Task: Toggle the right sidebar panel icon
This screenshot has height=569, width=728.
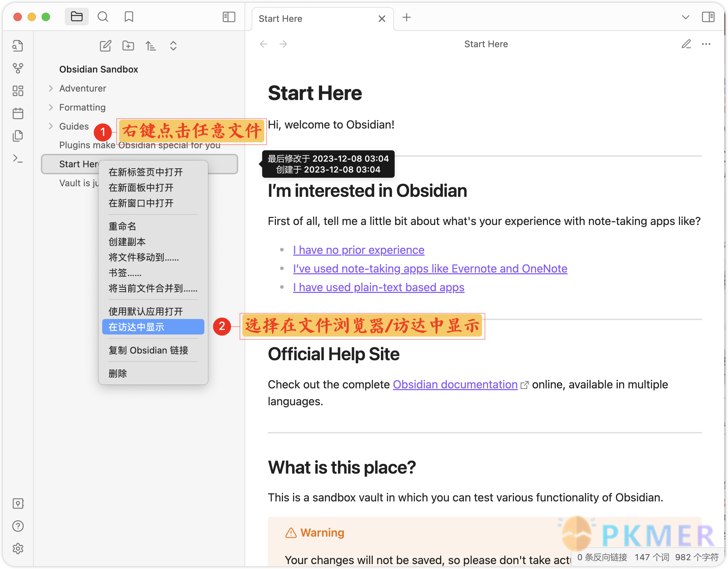Action: pyautogui.click(x=708, y=17)
